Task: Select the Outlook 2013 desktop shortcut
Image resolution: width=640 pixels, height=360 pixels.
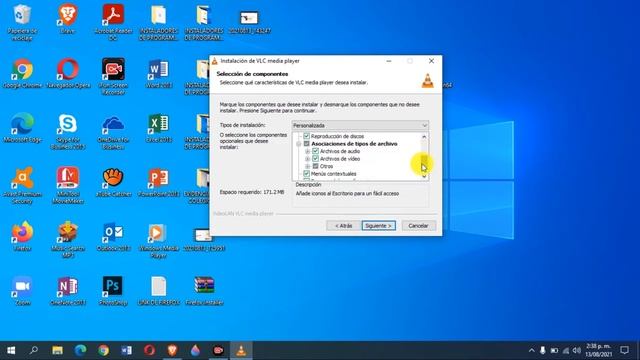Action: [113, 236]
